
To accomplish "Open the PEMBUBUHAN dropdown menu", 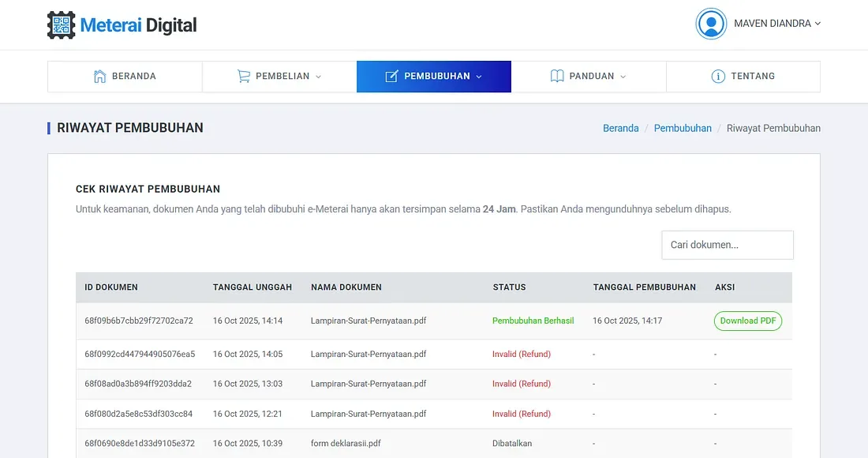I will click(x=479, y=77).
